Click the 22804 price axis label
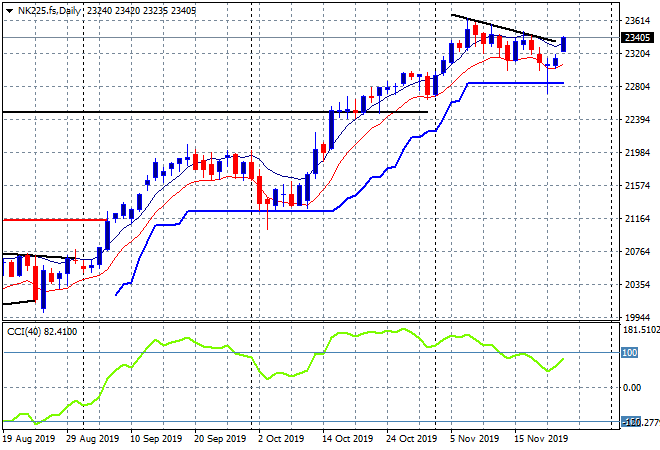 (637, 87)
